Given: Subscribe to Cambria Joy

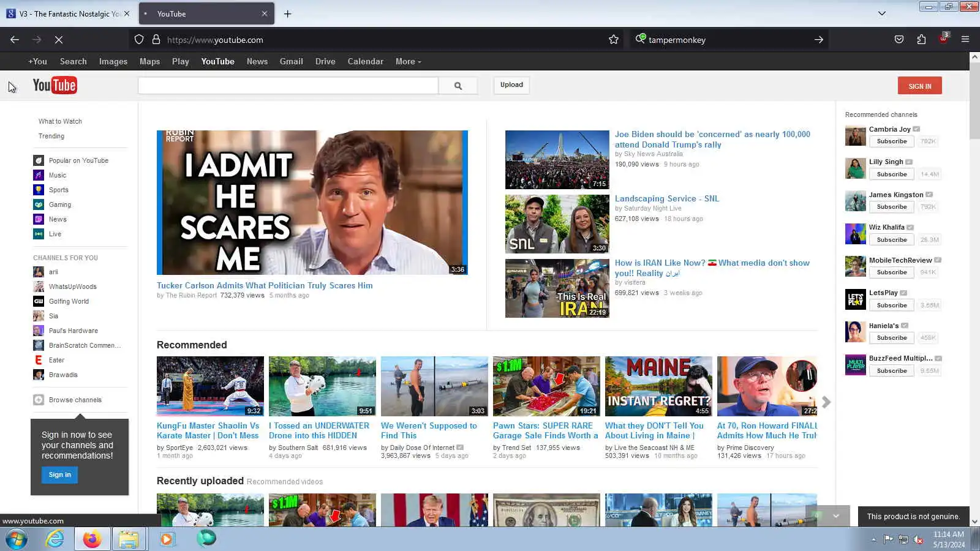Looking at the screenshot, I should pos(892,141).
